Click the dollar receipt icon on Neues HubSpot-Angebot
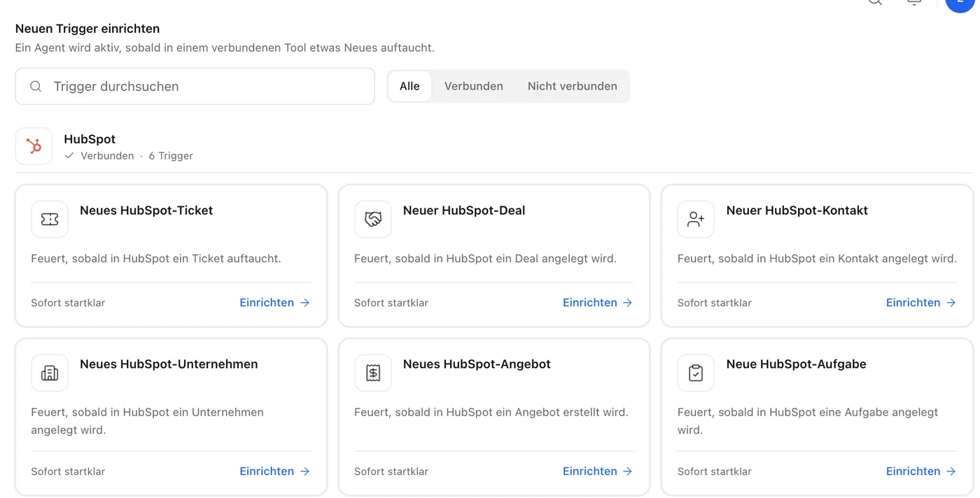Screen dimensions: 980x498 coord(373,373)
